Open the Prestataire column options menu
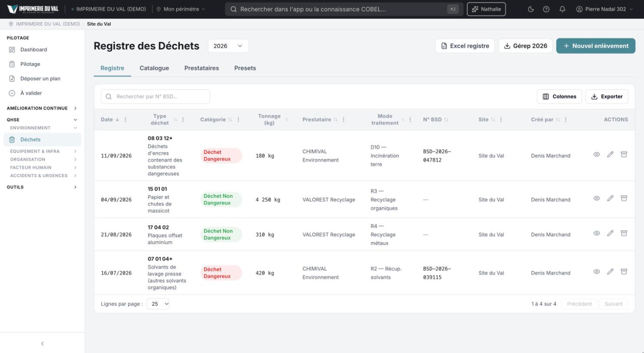 click(x=343, y=120)
